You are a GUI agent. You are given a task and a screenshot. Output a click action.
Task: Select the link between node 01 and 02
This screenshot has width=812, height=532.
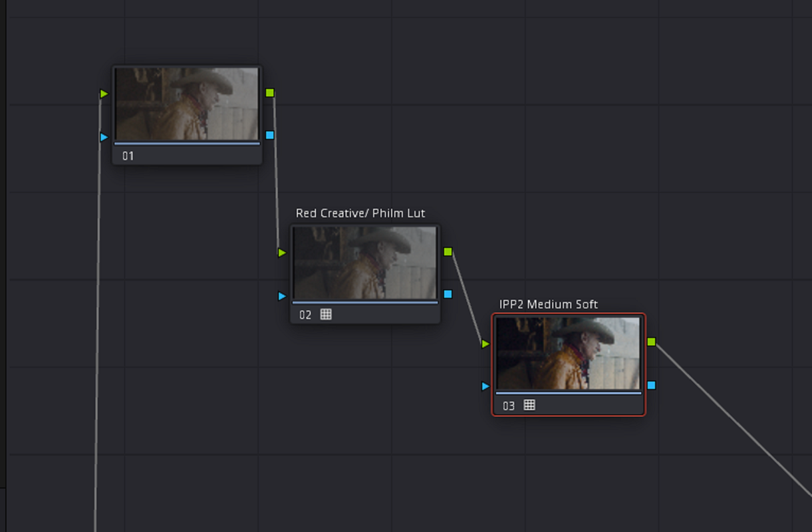tap(277, 173)
